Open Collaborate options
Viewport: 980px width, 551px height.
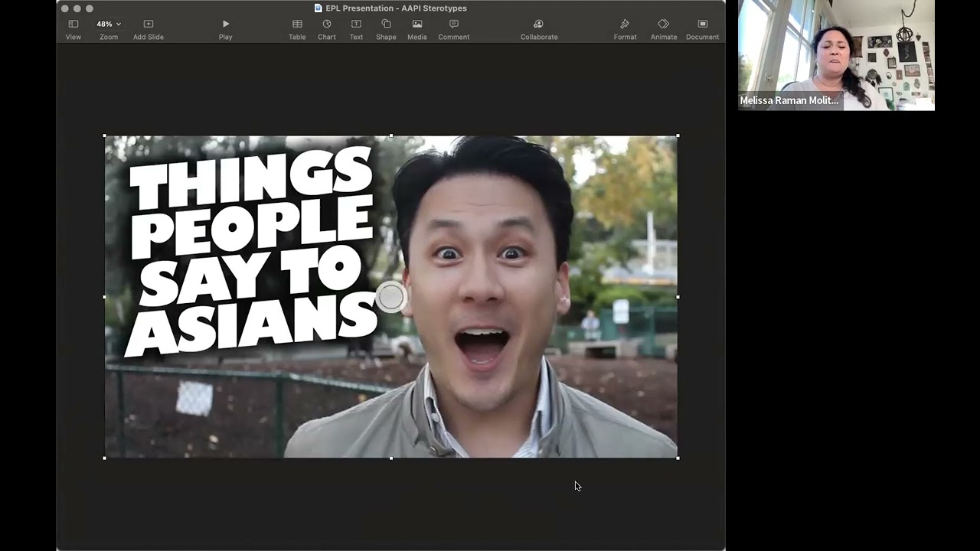point(539,29)
